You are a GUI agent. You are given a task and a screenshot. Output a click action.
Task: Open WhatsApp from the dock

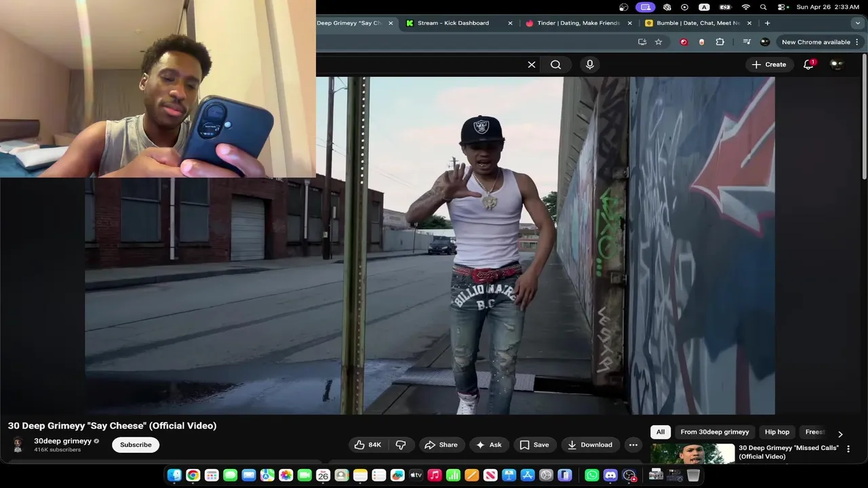tap(591, 475)
